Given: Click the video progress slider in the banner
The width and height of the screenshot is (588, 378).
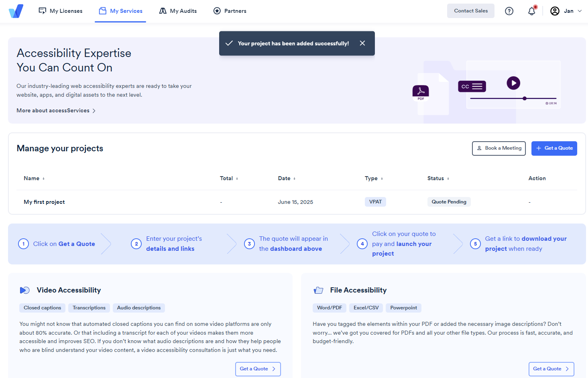Looking at the screenshot, I should tap(513, 98).
